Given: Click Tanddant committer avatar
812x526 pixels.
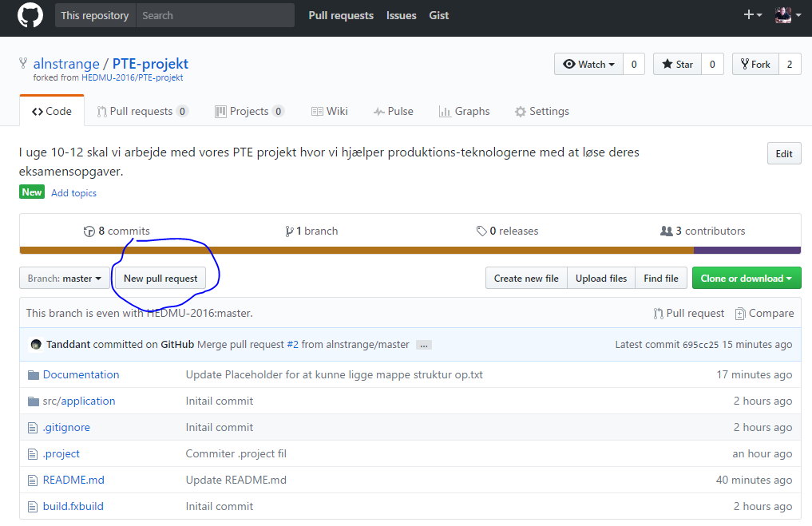Looking at the screenshot, I should tap(36, 344).
